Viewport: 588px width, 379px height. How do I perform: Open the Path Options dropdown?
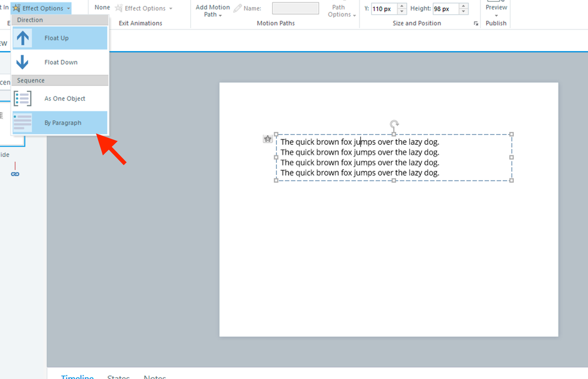click(x=341, y=11)
